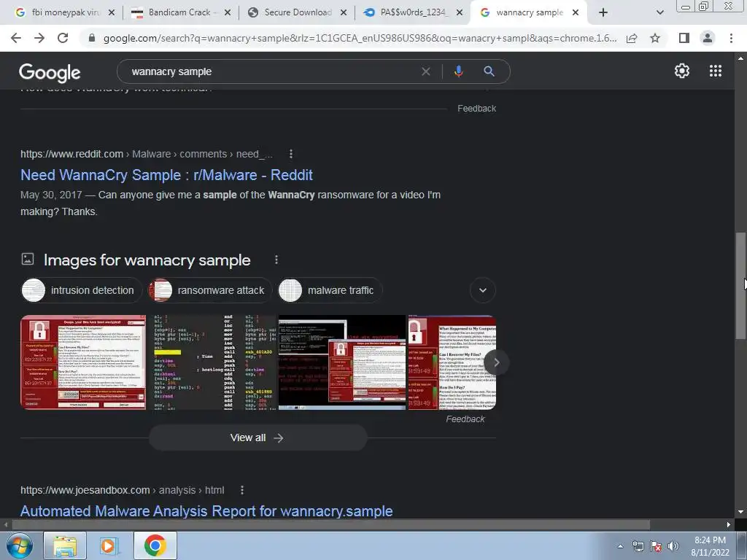Image resolution: width=747 pixels, height=560 pixels.
Task: Start voice search with the microphone
Action: 458,71
